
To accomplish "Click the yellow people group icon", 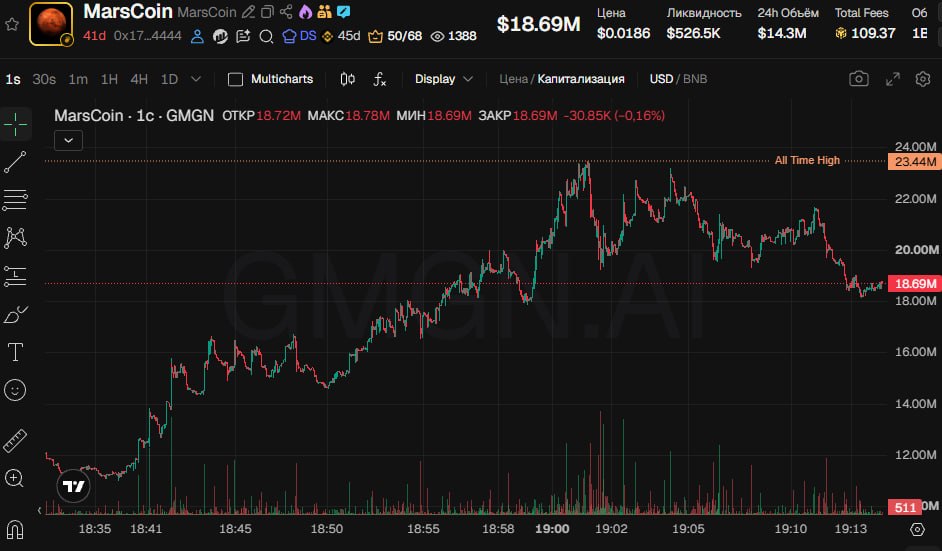I will click(324, 11).
